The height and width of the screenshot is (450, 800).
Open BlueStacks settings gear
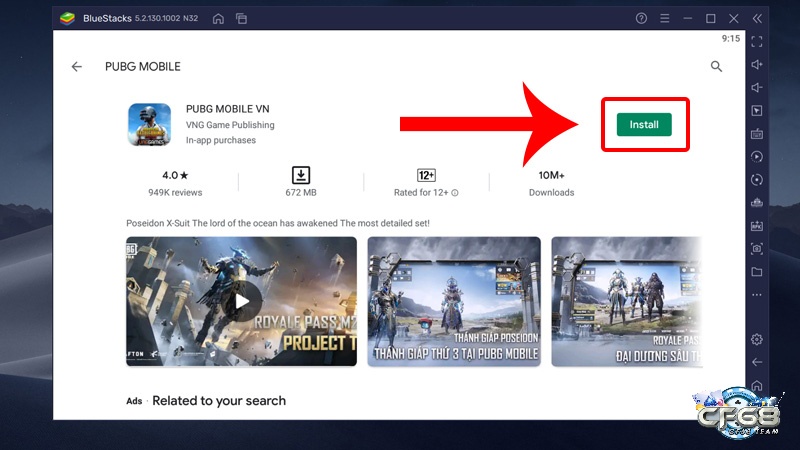click(x=757, y=339)
